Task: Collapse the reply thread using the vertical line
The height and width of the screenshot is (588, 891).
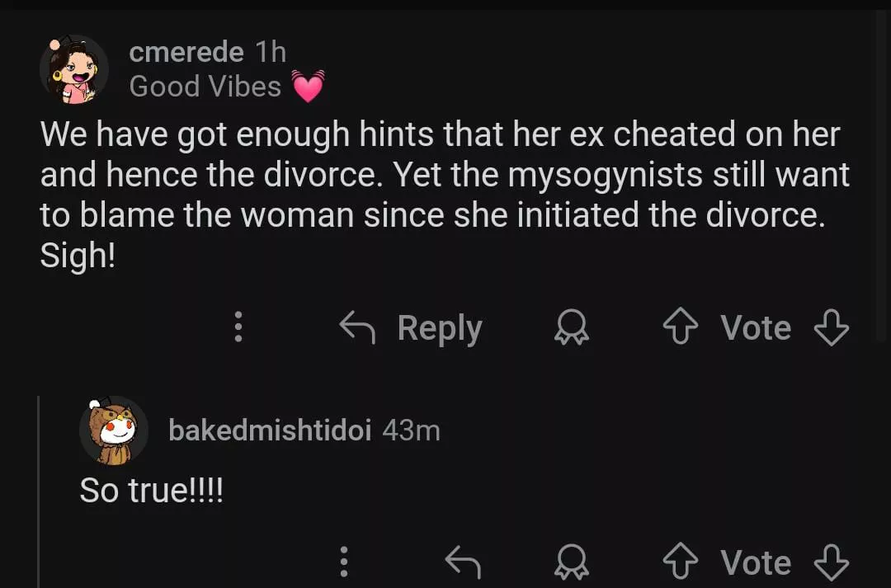Action: [x=39, y=495]
